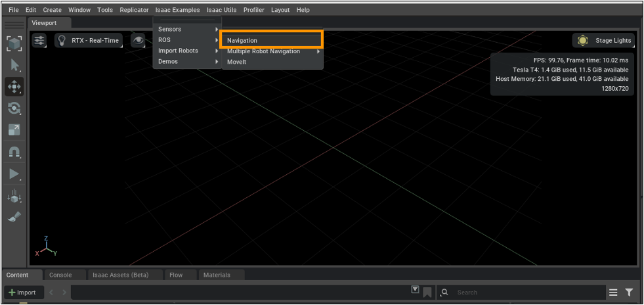Activate the Move tool
This screenshot has width=644, height=305.
click(14, 87)
